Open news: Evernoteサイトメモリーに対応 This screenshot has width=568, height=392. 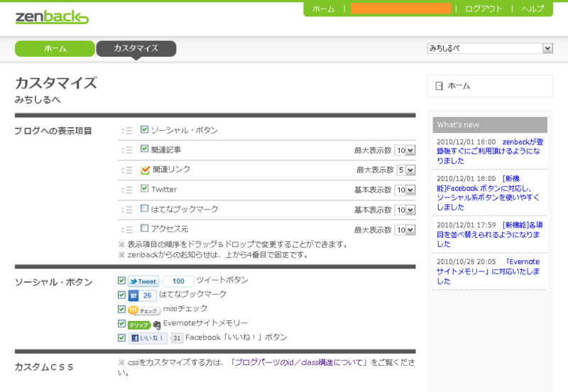tap(488, 271)
